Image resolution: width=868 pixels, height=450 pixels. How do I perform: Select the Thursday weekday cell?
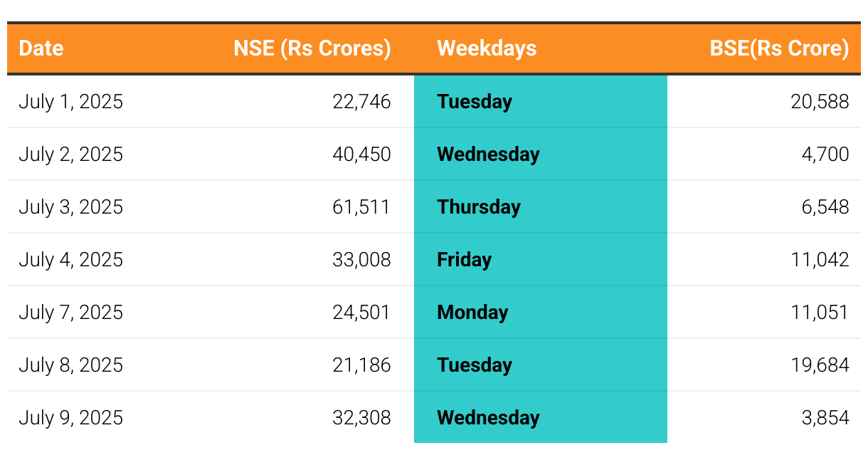pyautogui.click(x=479, y=207)
